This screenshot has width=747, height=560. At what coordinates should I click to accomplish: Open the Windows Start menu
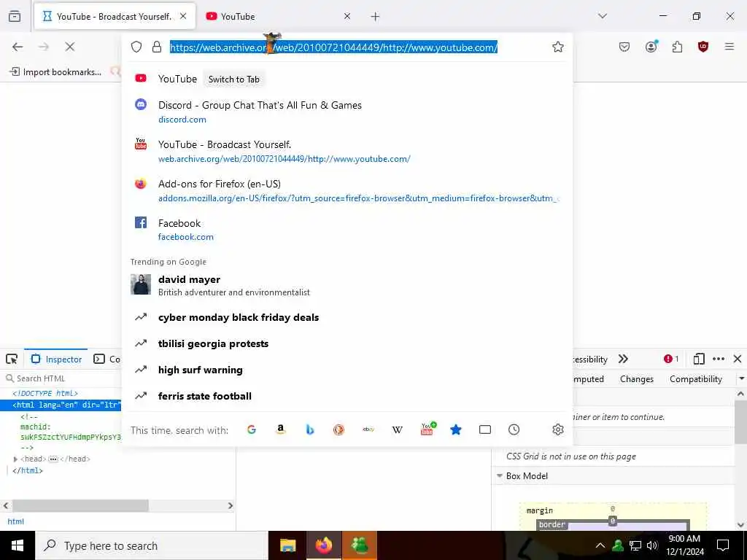click(18, 545)
